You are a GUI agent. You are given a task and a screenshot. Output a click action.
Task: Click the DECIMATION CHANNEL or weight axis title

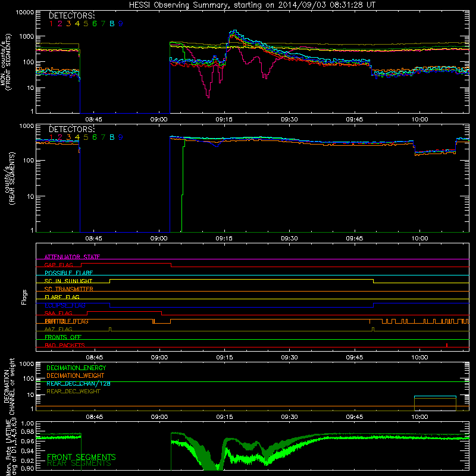(9, 386)
